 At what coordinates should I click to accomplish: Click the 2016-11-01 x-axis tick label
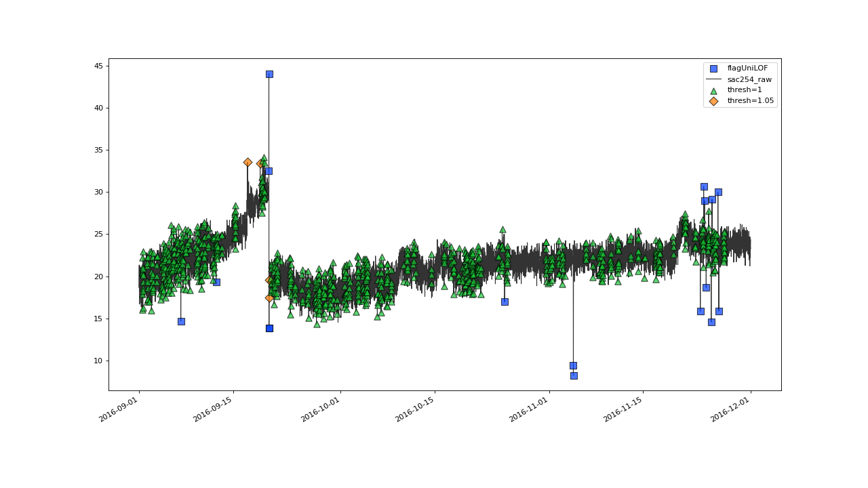529,409
